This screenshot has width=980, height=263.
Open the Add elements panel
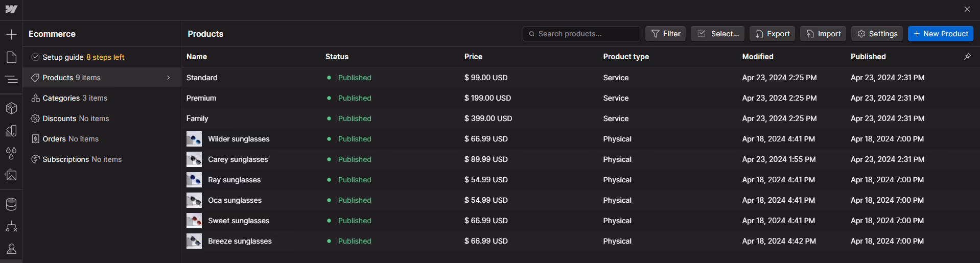tap(11, 34)
